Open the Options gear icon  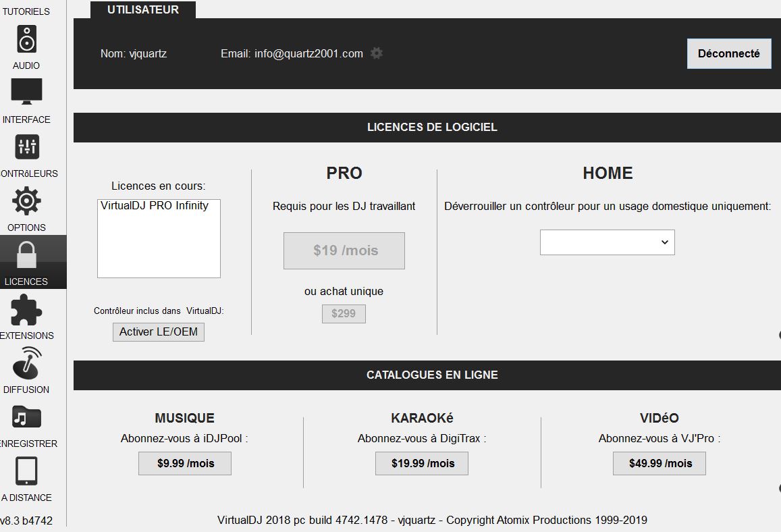pyautogui.click(x=27, y=201)
